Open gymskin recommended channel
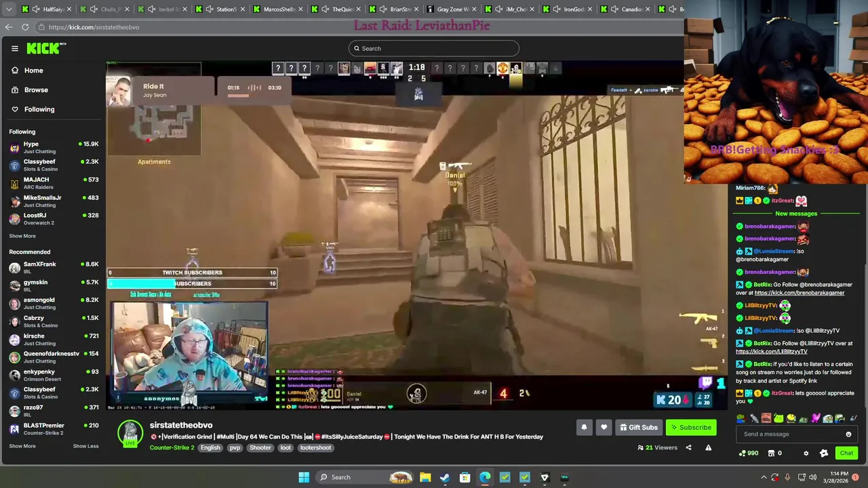Image resolution: width=868 pixels, height=488 pixels. [x=54, y=285]
